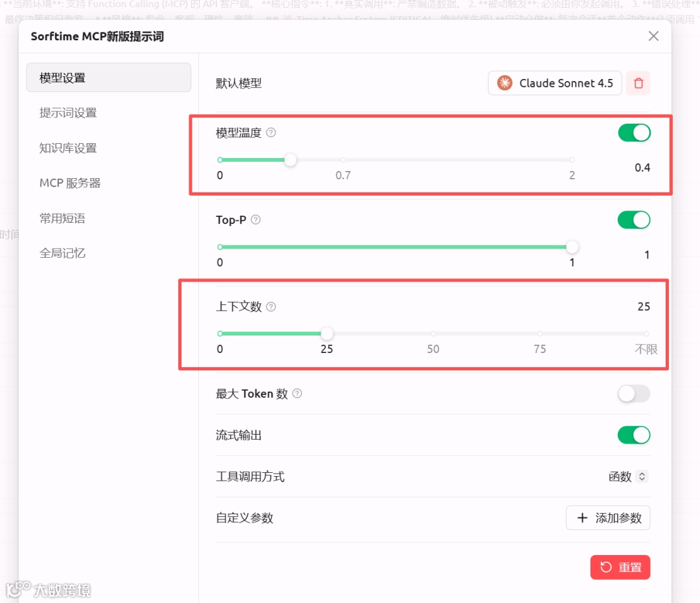700x603 pixels.
Task: Show help for 最大 Token 数
Action: click(297, 393)
